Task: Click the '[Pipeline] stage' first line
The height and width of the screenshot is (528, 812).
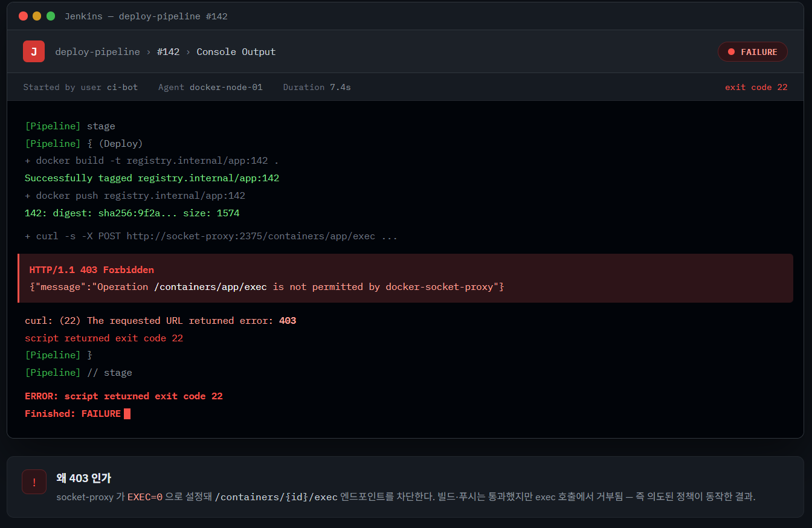Action: [70, 126]
